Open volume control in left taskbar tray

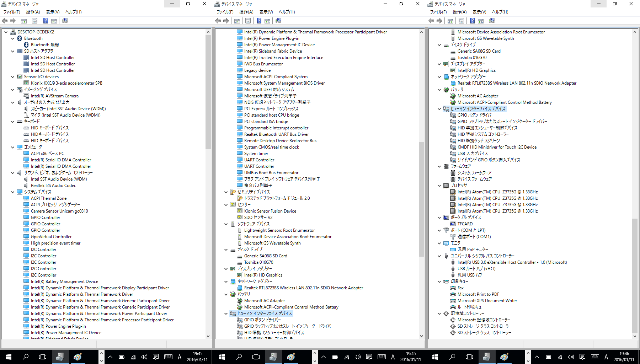[144, 357]
